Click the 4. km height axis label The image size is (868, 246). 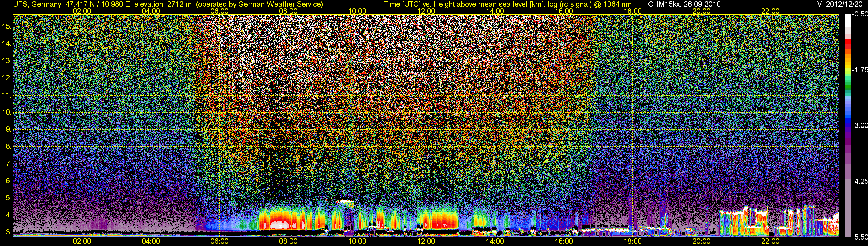8,215
